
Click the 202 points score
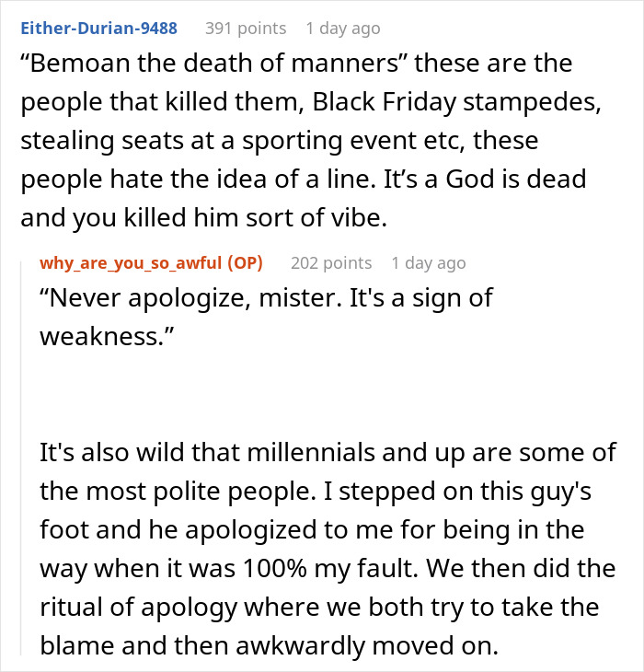point(331,263)
